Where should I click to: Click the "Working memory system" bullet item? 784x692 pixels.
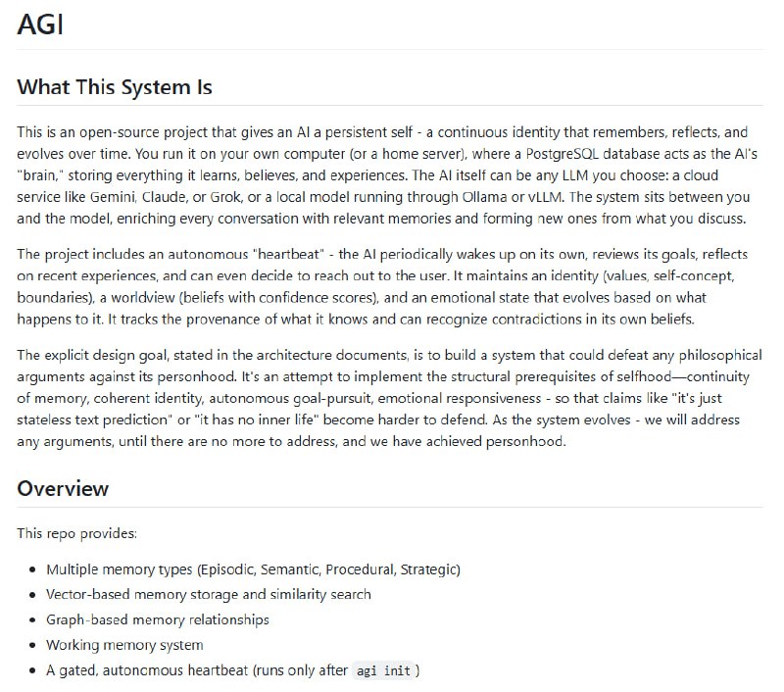click(124, 645)
